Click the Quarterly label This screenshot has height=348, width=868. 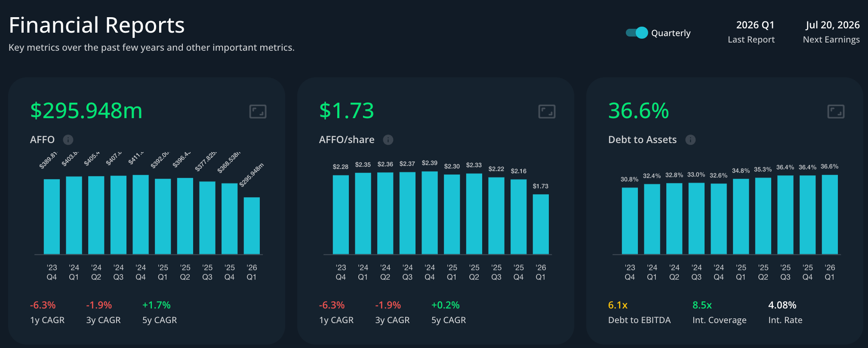coord(671,33)
